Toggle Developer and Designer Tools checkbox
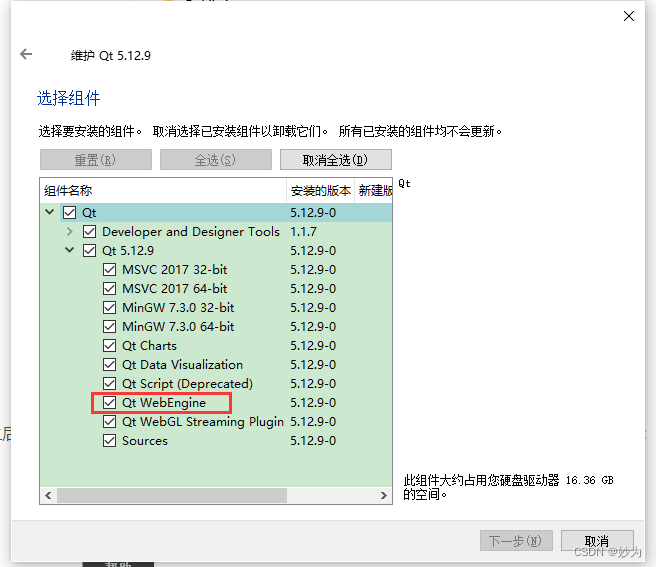The image size is (656, 567). (90, 231)
